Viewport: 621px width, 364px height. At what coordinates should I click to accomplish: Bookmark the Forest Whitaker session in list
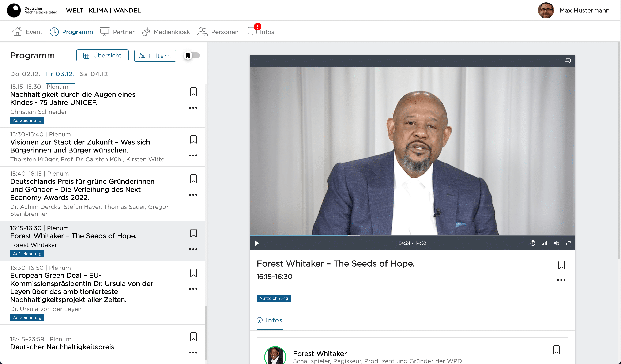pos(193,233)
